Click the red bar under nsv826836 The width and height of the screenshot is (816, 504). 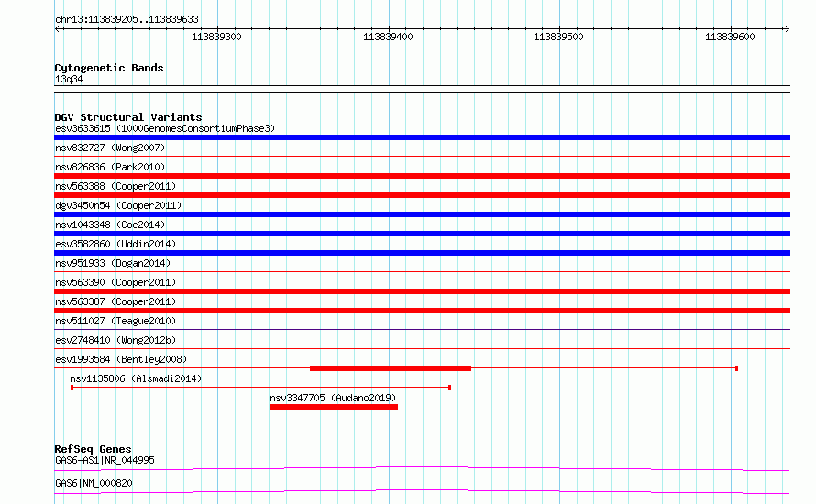click(422, 176)
